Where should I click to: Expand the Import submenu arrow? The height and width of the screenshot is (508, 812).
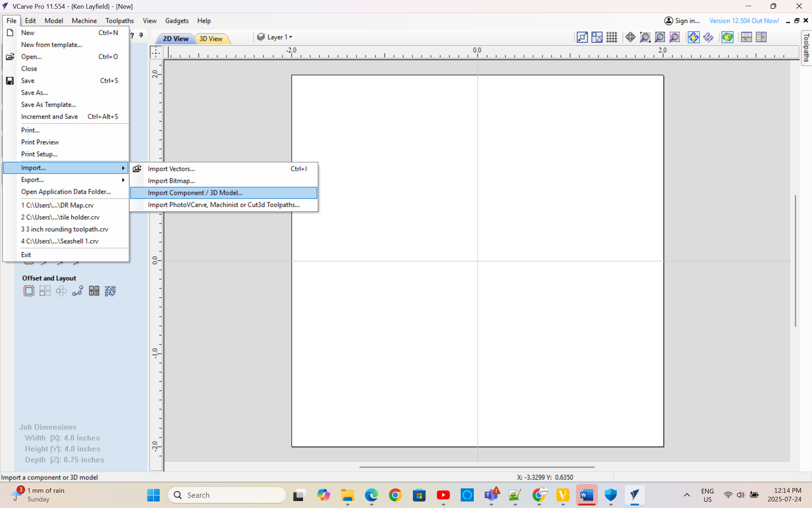[x=123, y=168]
